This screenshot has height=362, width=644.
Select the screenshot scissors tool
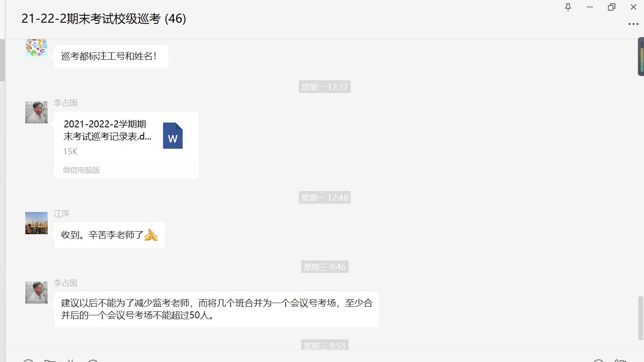click(x=71, y=360)
